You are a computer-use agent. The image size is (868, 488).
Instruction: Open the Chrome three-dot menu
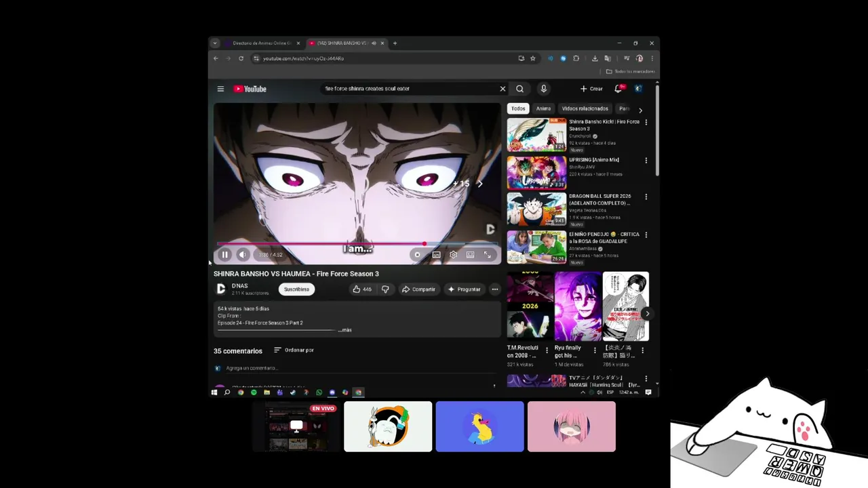tap(652, 58)
